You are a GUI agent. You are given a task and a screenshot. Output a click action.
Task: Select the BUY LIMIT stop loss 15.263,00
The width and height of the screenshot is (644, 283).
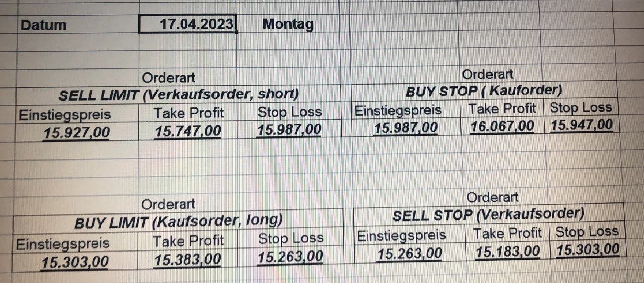click(x=290, y=256)
